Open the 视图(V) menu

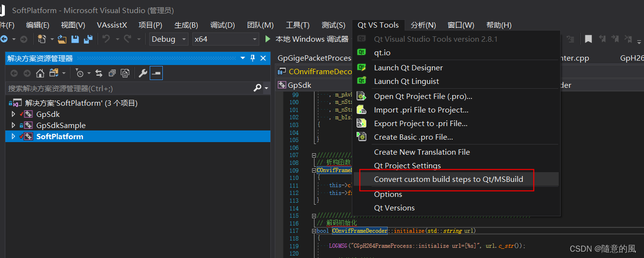coord(73,25)
